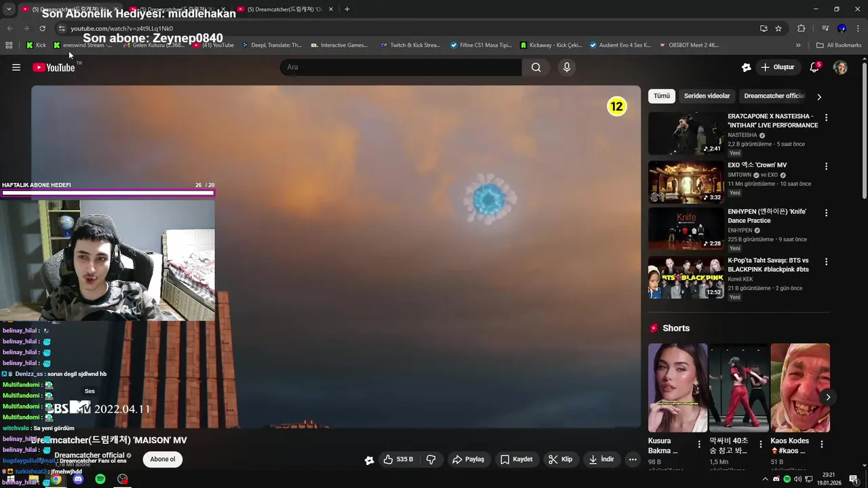The image size is (868, 488).
Task: Open DeepL Translate bookmark
Action: point(271,45)
